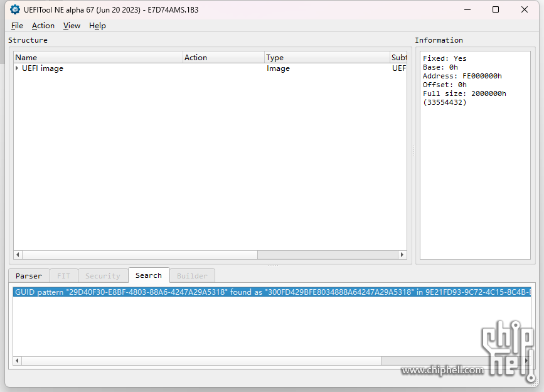Click structure tree scroll left arrow

point(18,255)
